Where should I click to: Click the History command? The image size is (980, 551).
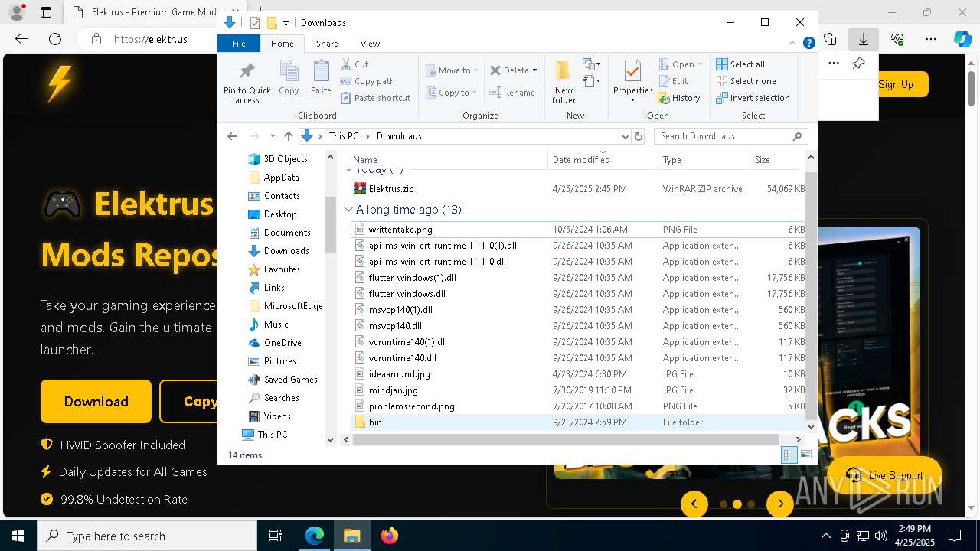click(680, 98)
